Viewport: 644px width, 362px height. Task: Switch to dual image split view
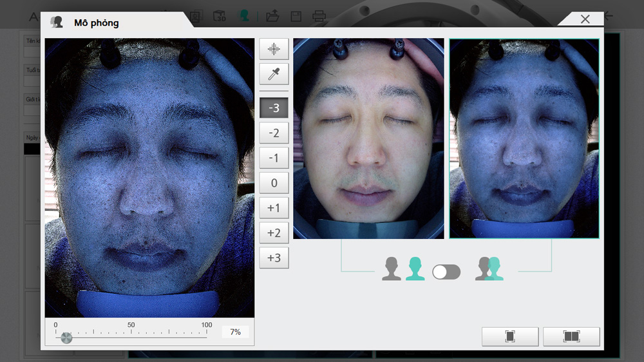tap(571, 336)
